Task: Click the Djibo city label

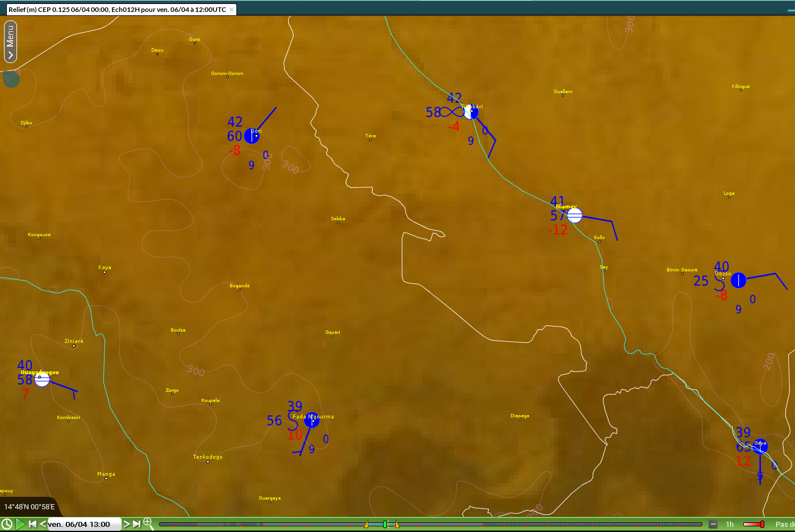Action: click(x=26, y=123)
